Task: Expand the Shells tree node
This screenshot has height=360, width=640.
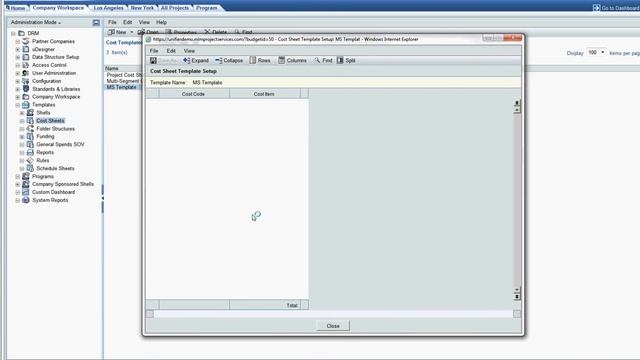Action: pos(22,113)
